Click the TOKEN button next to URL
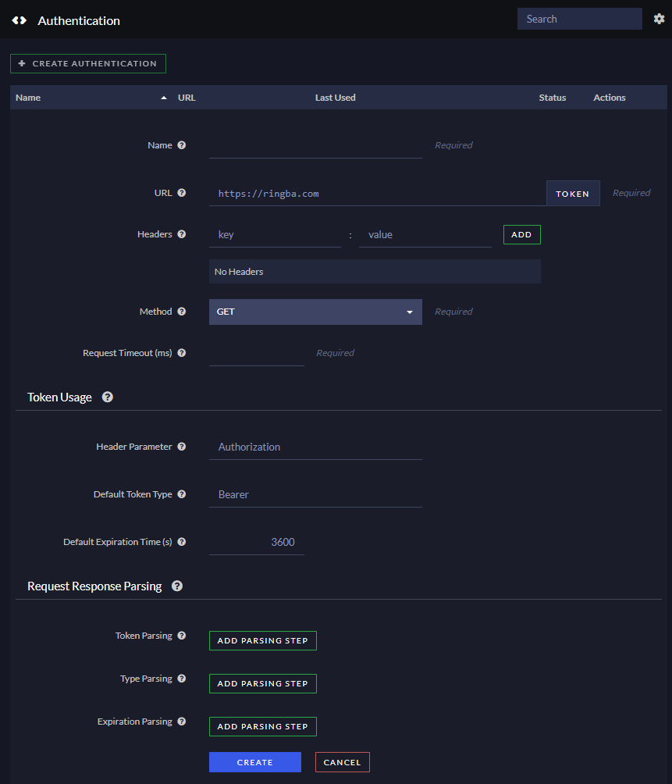 pos(573,194)
